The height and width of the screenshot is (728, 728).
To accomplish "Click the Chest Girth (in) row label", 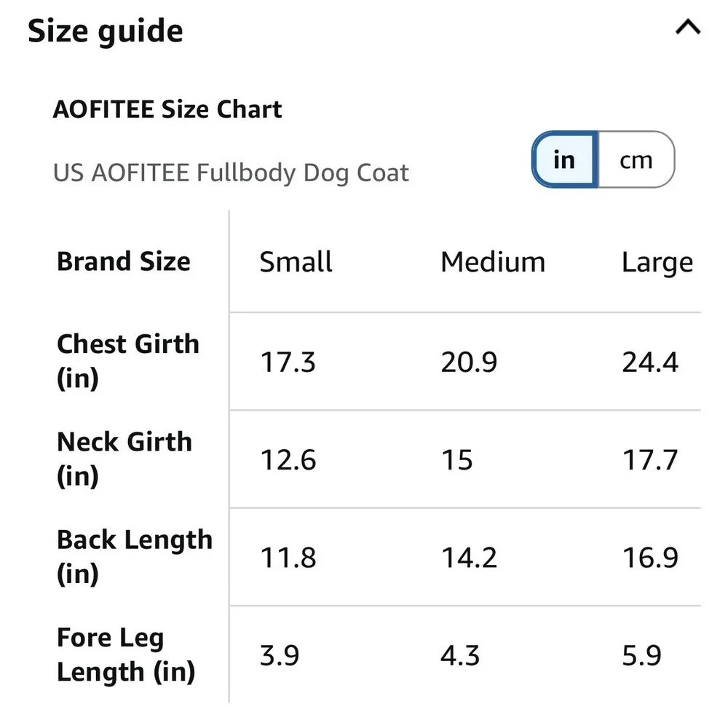I will [127, 361].
